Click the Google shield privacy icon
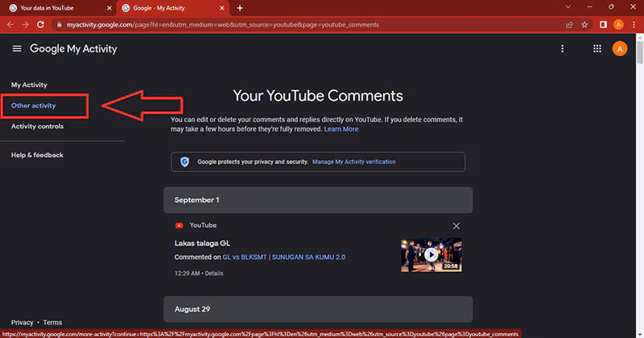 (x=185, y=162)
